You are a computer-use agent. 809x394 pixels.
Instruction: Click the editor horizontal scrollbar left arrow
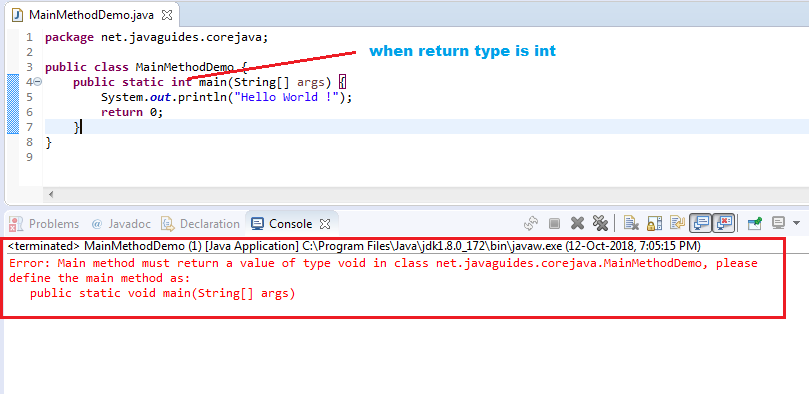click(x=51, y=194)
